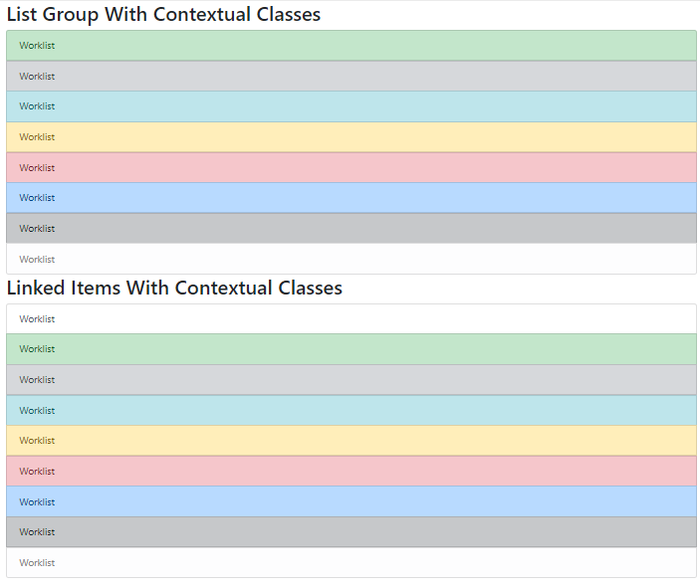Screen dimensions: 700x588
Task: Select the blue Worklist item in top list
Action: tap(351, 198)
